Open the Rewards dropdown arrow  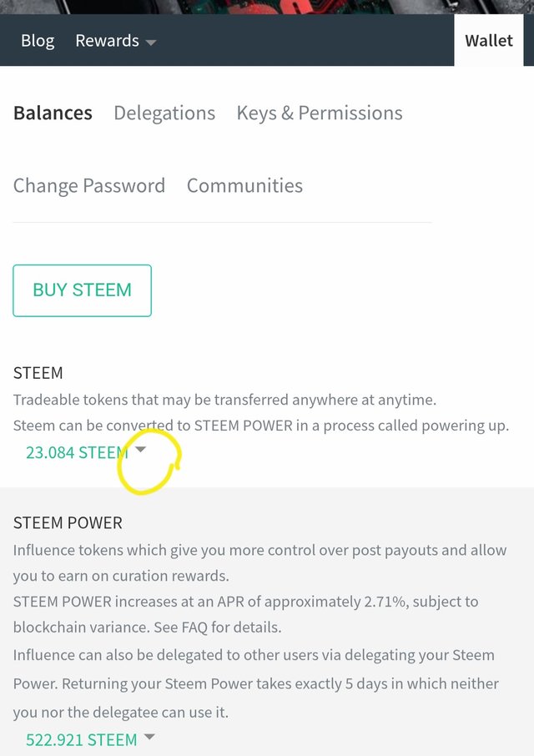point(151,43)
